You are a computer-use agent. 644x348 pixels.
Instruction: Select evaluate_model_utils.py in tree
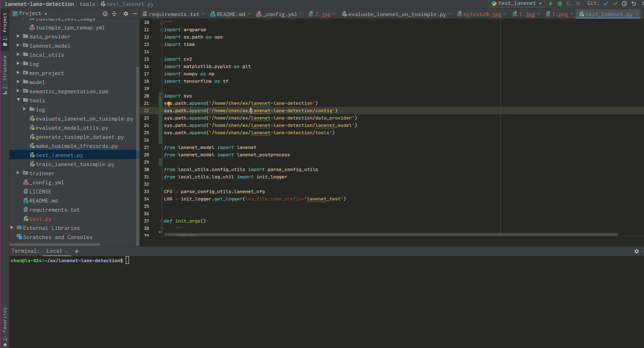pos(72,128)
